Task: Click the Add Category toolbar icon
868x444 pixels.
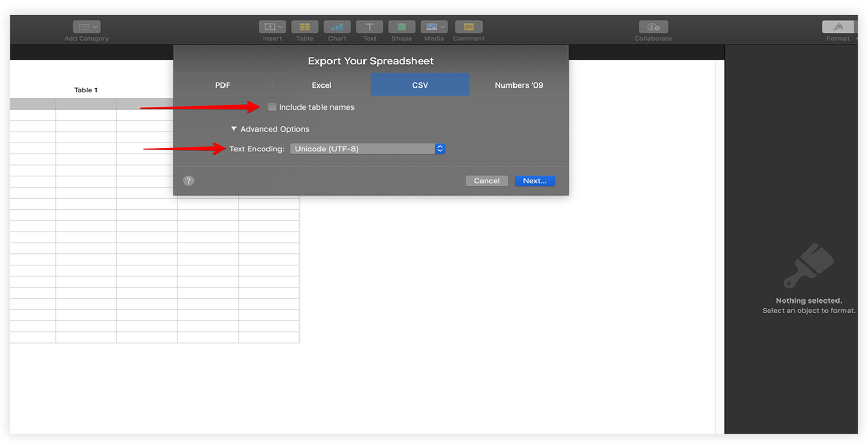Action: tap(87, 27)
